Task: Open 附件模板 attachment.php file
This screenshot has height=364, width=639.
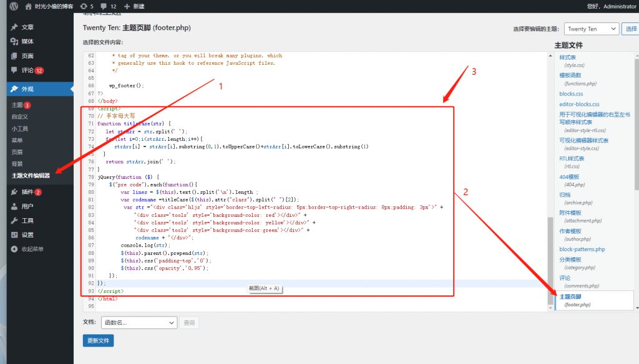Action: tap(570, 213)
